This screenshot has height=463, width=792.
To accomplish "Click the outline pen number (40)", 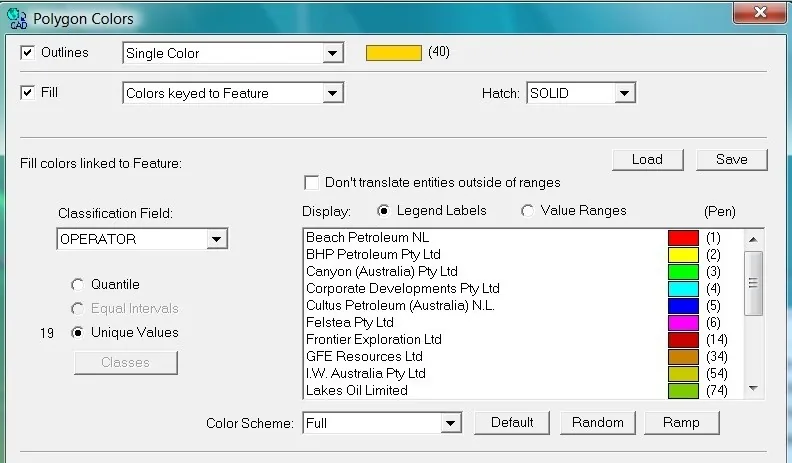I will click(439, 52).
